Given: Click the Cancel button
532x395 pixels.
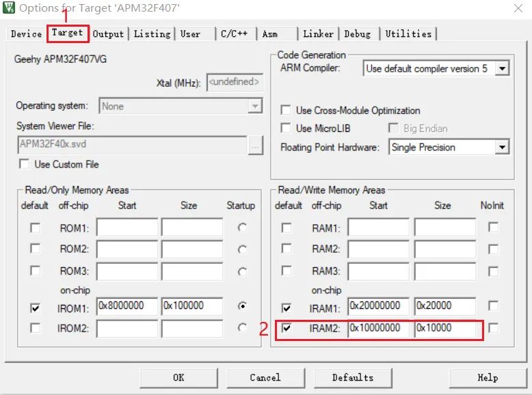Looking at the screenshot, I should (x=265, y=377).
